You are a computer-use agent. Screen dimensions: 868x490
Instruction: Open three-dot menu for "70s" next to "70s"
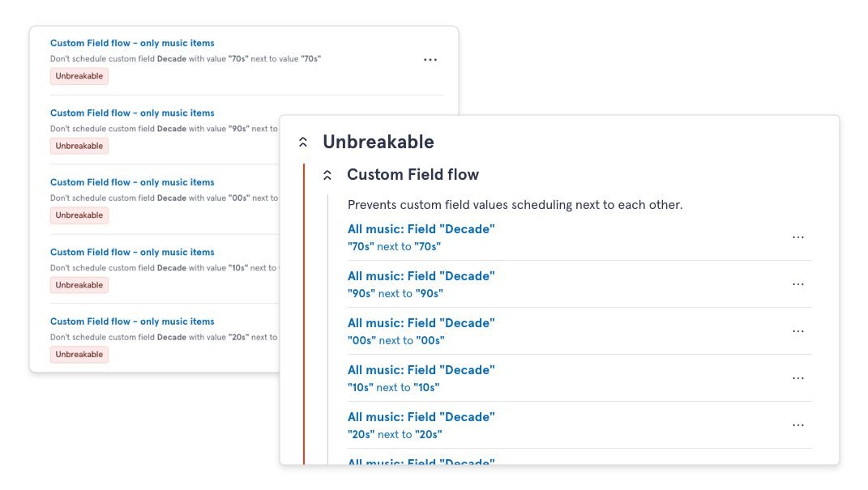pyautogui.click(x=797, y=237)
